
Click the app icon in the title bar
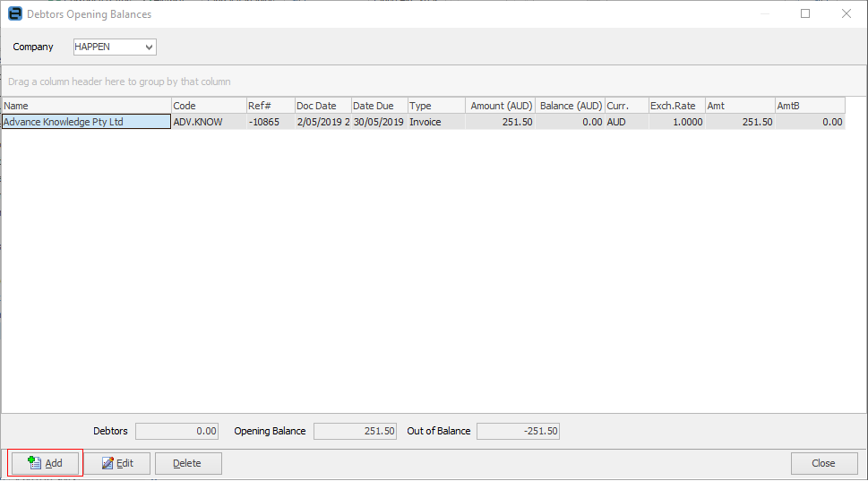pos(15,13)
